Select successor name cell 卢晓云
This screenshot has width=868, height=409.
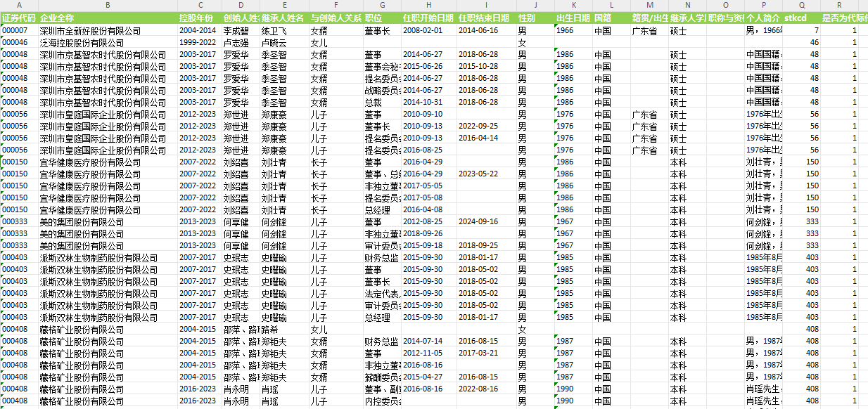(x=284, y=43)
